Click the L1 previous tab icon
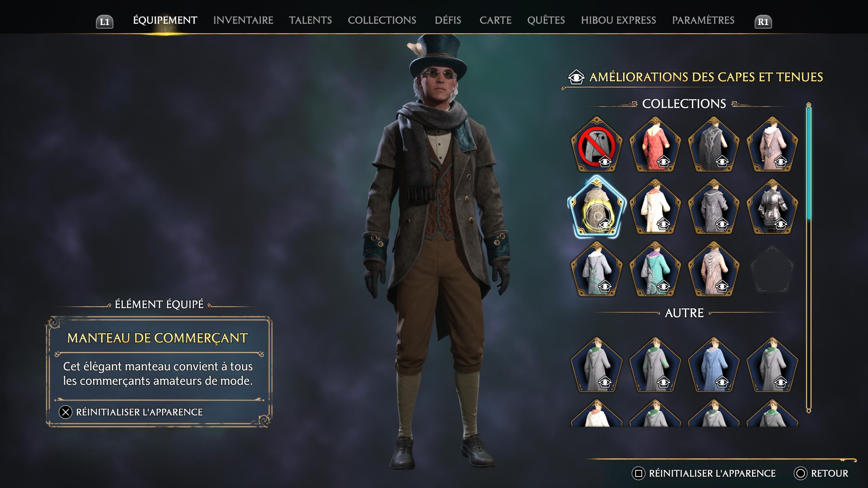Viewport: 868px width, 488px height. click(x=104, y=22)
